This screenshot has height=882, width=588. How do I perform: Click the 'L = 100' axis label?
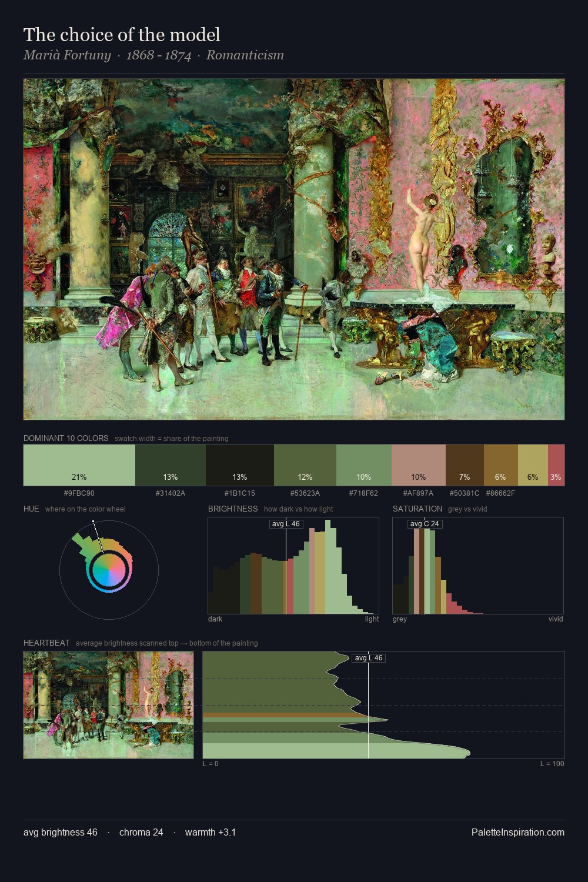coord(552,764)
